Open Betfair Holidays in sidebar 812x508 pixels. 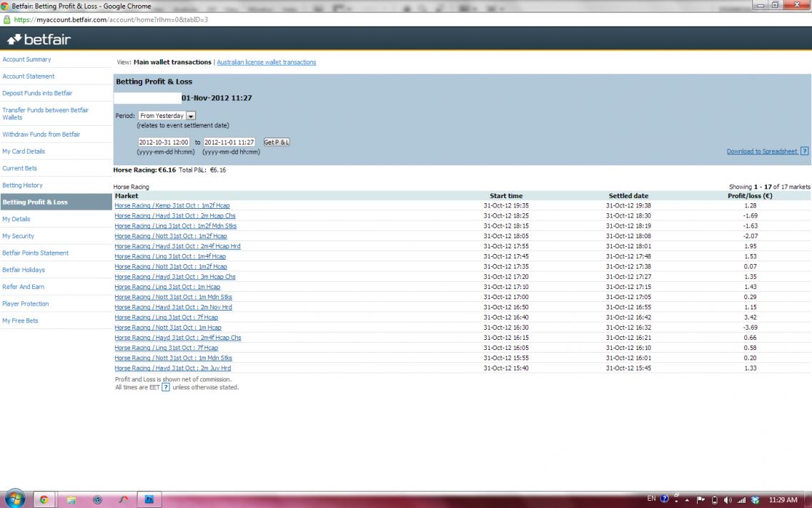(x=24, y=270)
